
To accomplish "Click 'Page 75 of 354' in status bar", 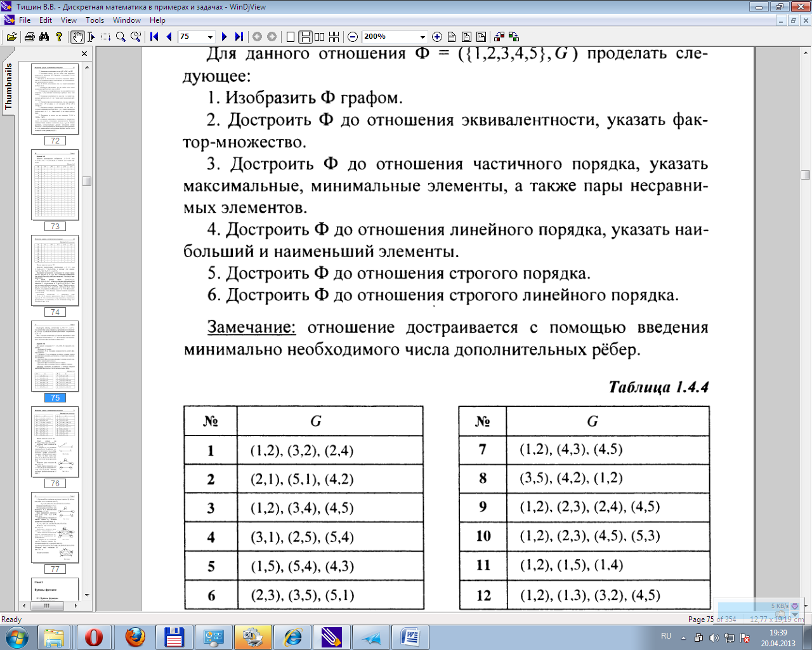I will pyautogui.click(x=712, y=619).
